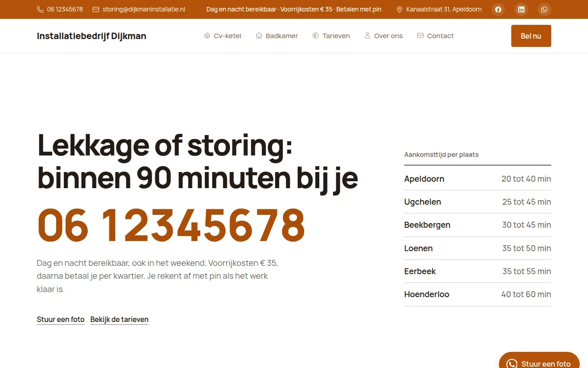The width and height of the screenshot is (588, 368).
Task: Click the Ugchelen row name
Action: pyautogui.click(x=423, y=202)
